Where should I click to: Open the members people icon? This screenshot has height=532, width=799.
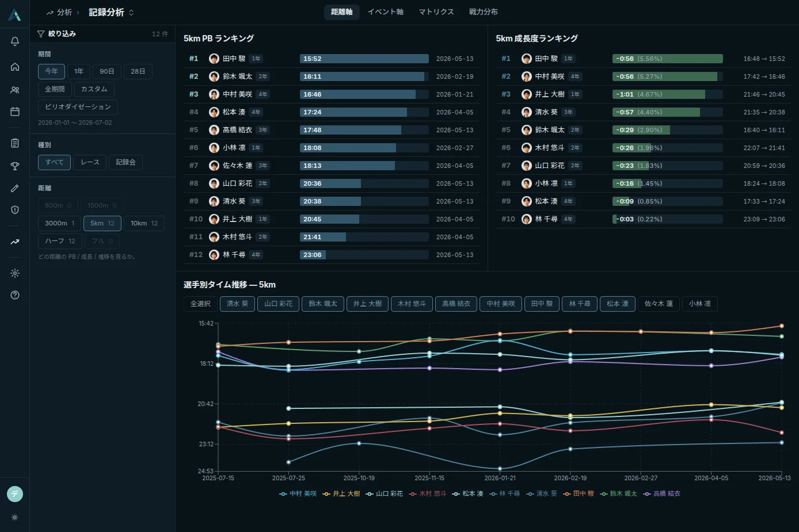pyautogui.click(x=15, y=90)
